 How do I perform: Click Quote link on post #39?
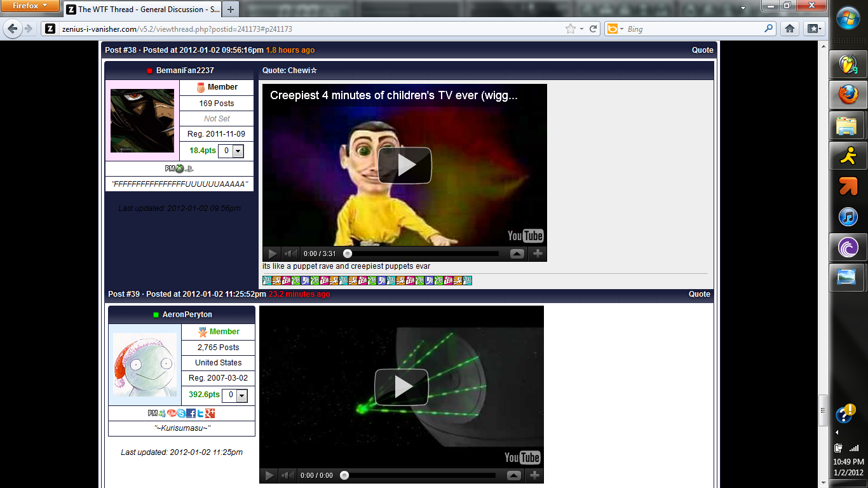click(699, 294)
